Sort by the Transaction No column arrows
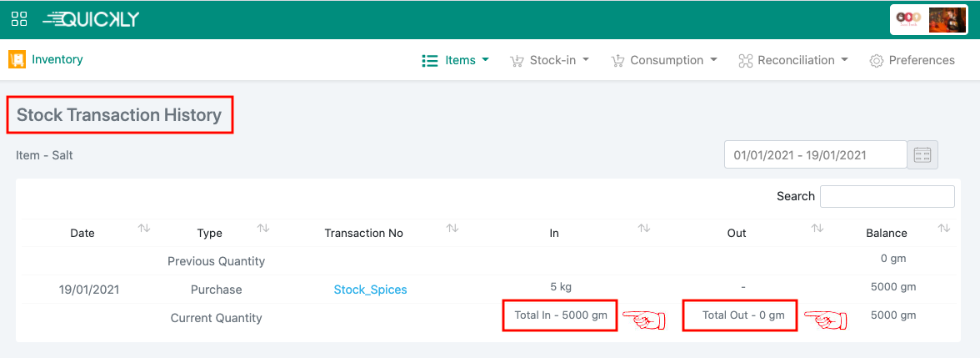This screenshot has height=358, width=980. (x=452, y=229)
